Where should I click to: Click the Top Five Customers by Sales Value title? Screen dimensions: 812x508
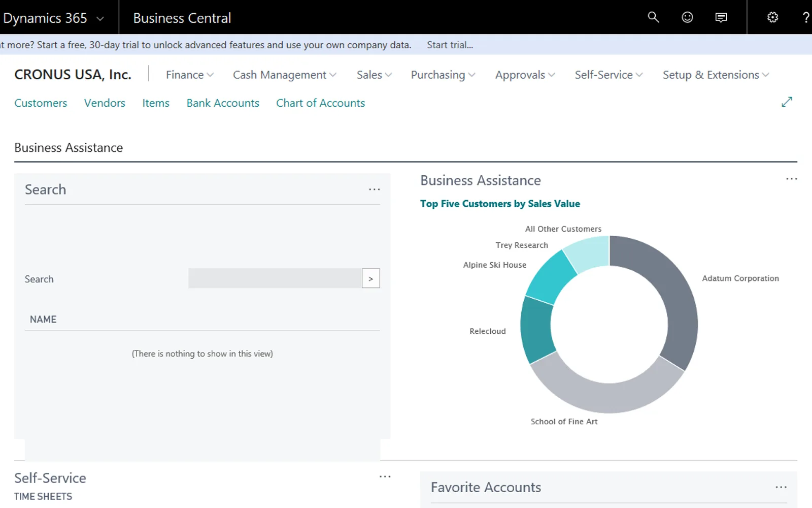coord(500,204)
